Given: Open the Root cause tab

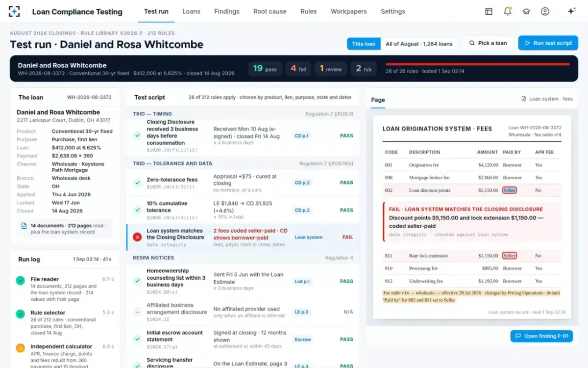Looking at the screenshot, I should (270, 11).
